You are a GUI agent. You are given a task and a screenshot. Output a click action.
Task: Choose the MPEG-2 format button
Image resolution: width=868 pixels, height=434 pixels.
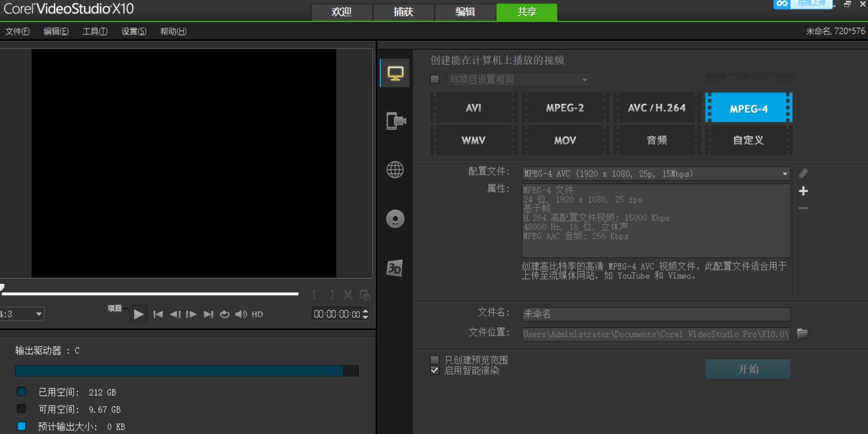pos(565,108)
